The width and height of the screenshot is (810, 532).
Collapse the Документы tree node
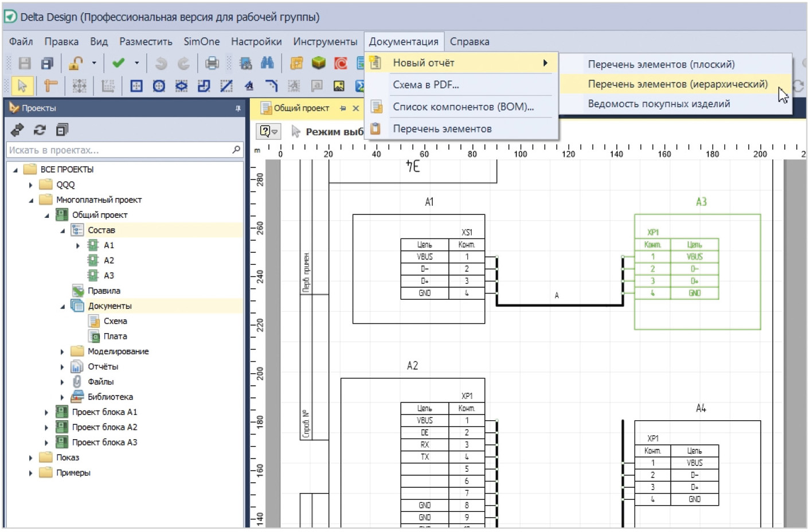point(62,307)
